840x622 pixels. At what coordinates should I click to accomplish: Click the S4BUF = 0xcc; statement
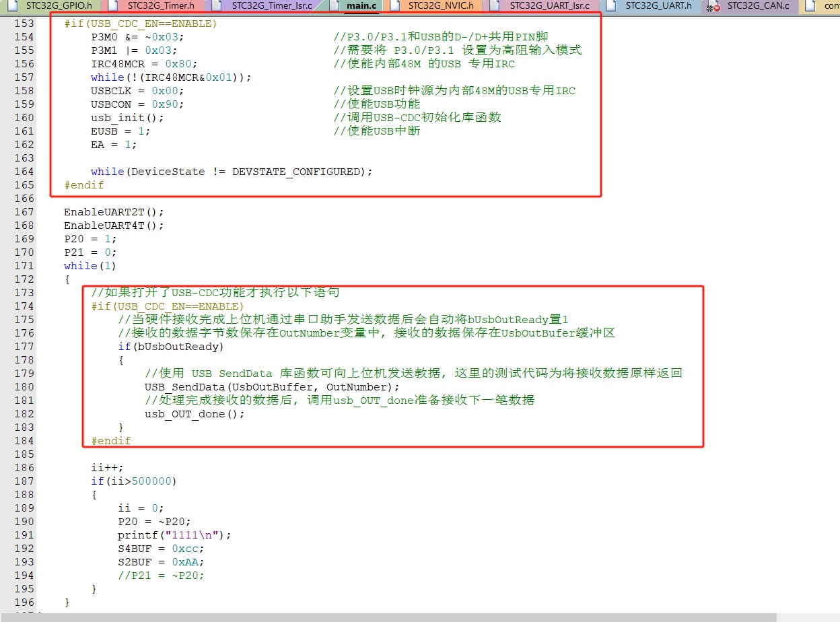pyautogui.click(x=161, y=549)
